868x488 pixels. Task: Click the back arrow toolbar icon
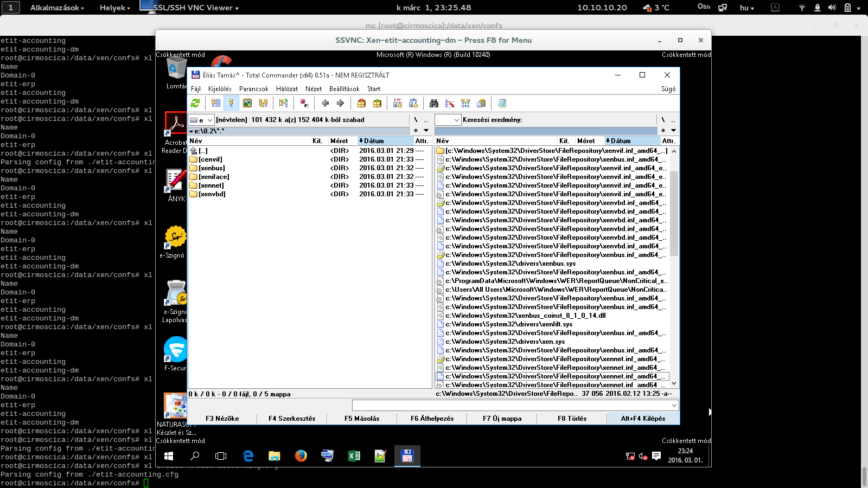325,103
